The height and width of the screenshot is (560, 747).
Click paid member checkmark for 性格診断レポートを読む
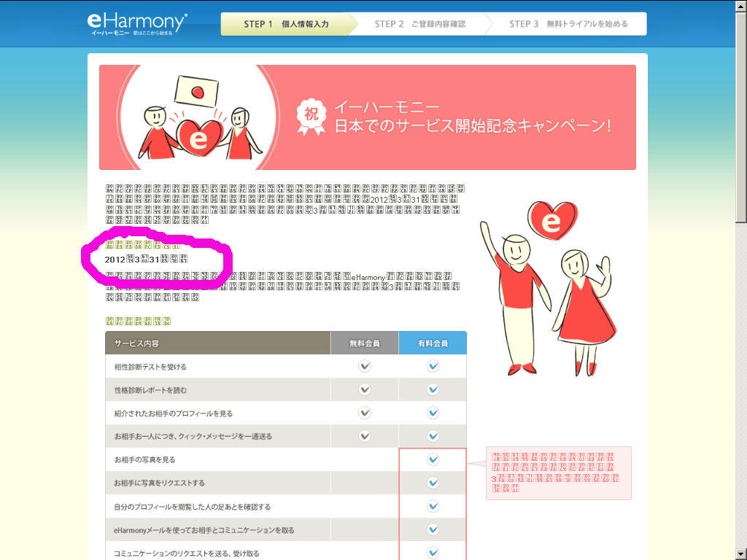pyautogui.click(x=433, y=389)
